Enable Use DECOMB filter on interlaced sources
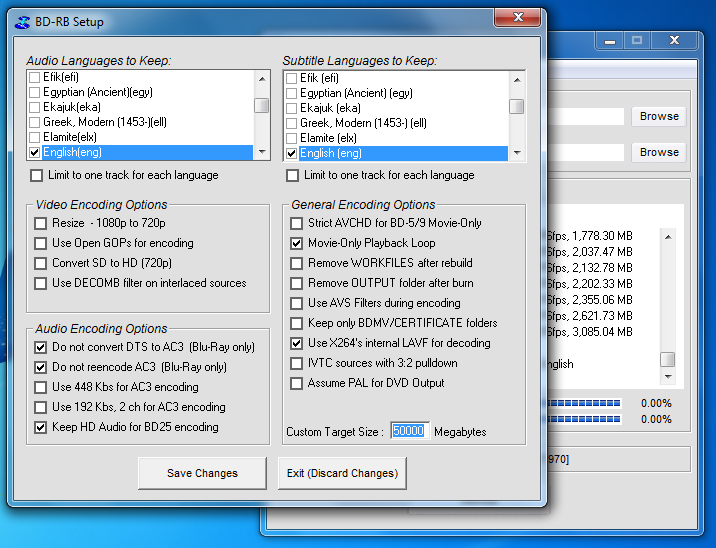 (x=41, y=284)
